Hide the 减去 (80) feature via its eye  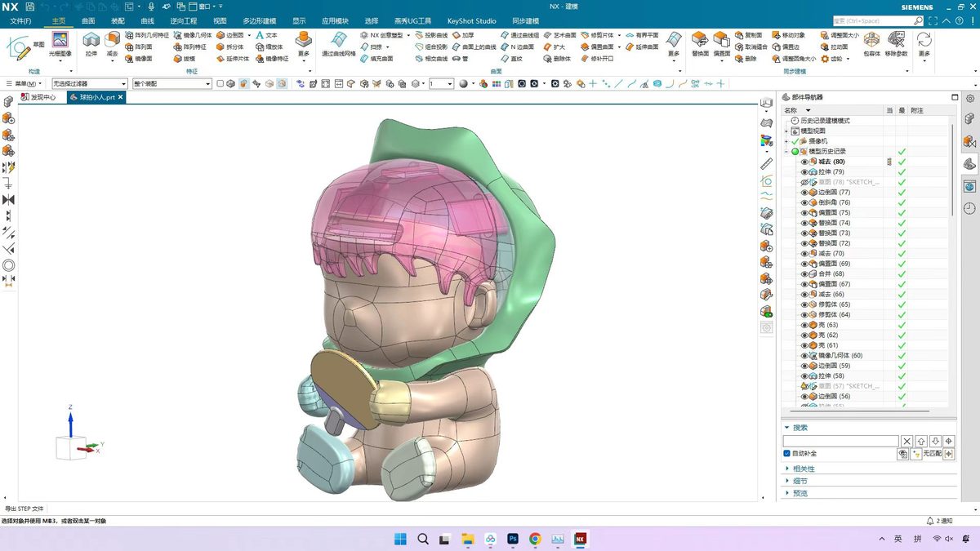click(x=804, y=162)
